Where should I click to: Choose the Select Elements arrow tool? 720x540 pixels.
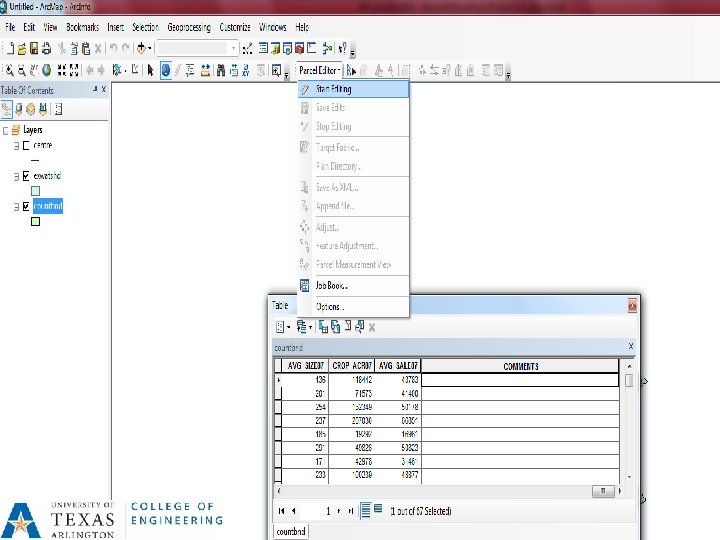[150, 70]
